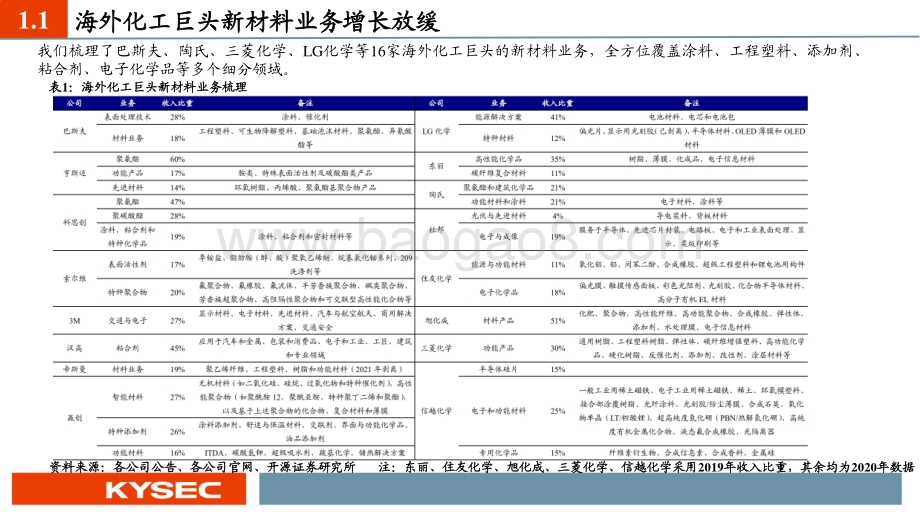Select the business cell "特种添加剂"
This screenshot has width=920, height=518.
[127, 432]
